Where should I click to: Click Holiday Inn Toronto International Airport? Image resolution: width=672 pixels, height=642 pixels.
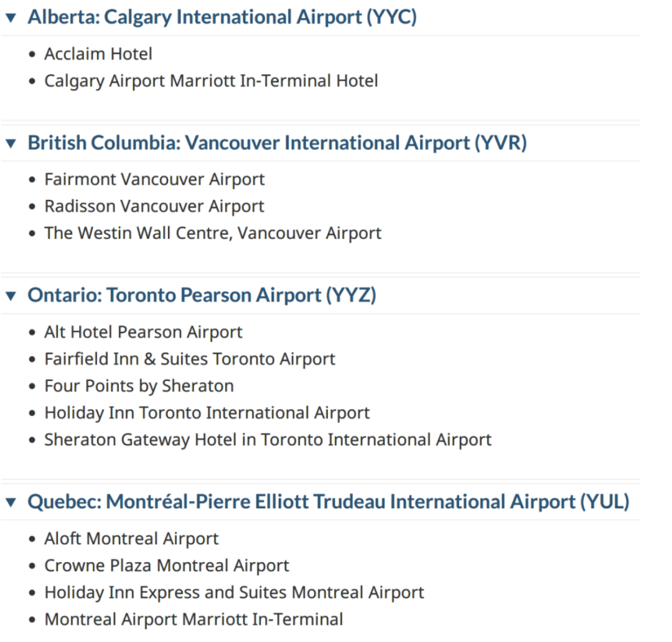click(x=207, y=413)
